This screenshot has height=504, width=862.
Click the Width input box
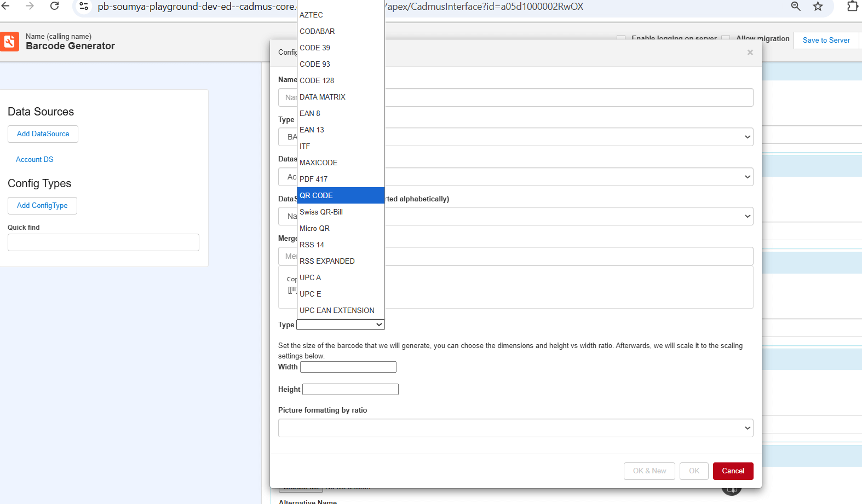coord(348,367)
